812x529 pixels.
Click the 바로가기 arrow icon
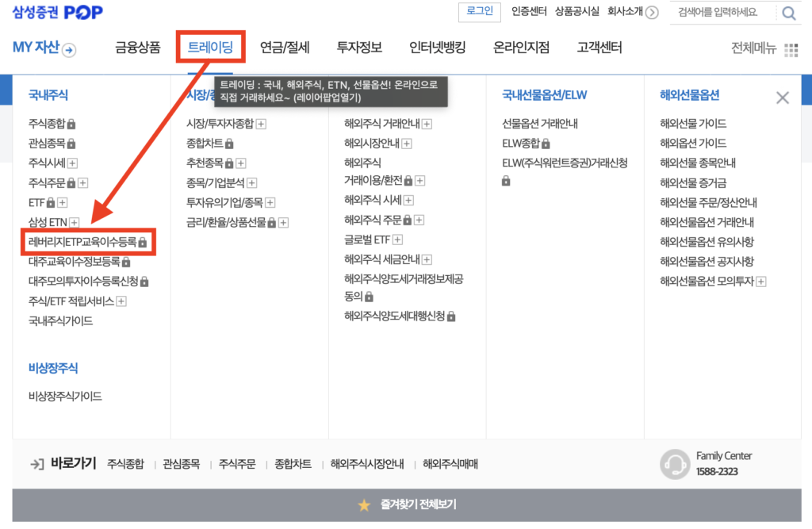[36, 464]
